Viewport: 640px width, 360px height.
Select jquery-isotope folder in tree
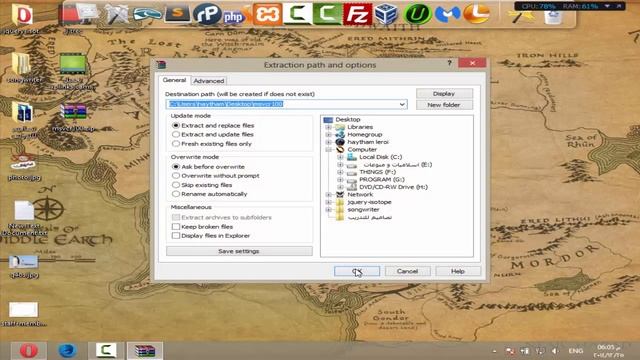pyautogui.click(x=369, y=202)
